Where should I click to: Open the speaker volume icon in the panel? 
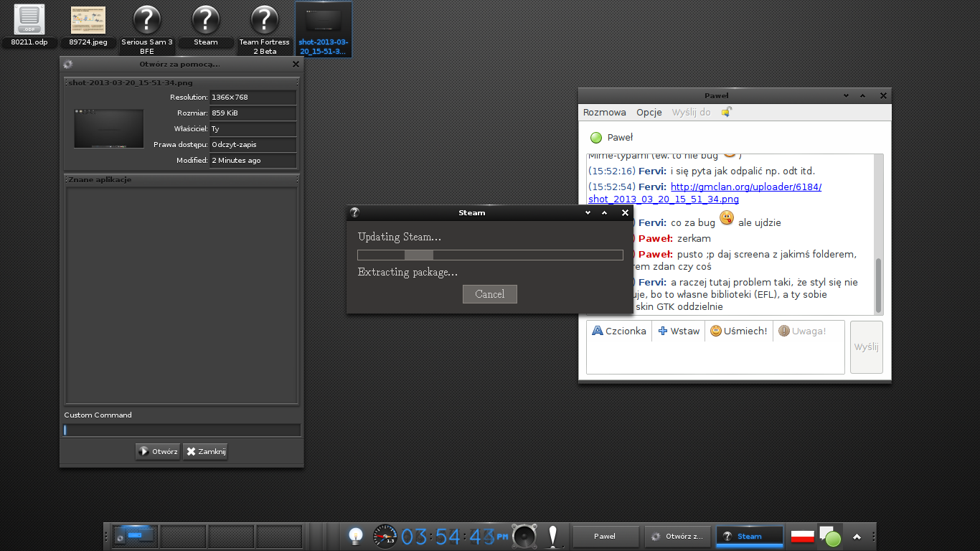tap(524, 536)
